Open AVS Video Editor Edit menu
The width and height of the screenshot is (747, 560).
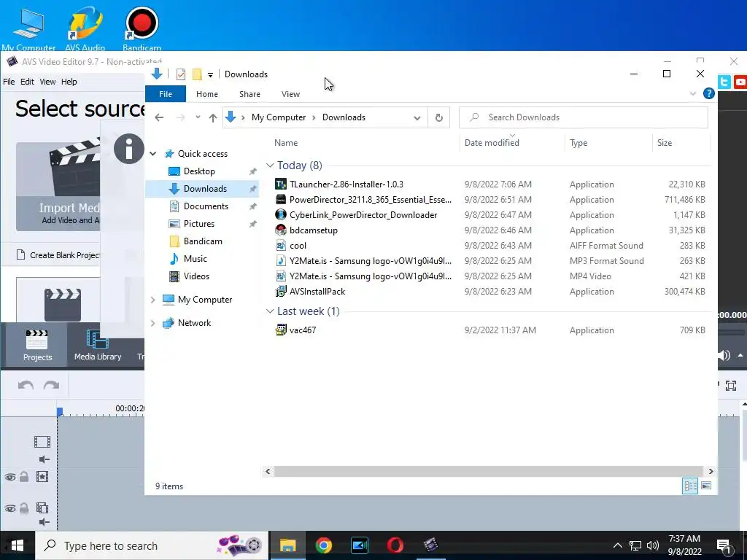click(27, 82)
